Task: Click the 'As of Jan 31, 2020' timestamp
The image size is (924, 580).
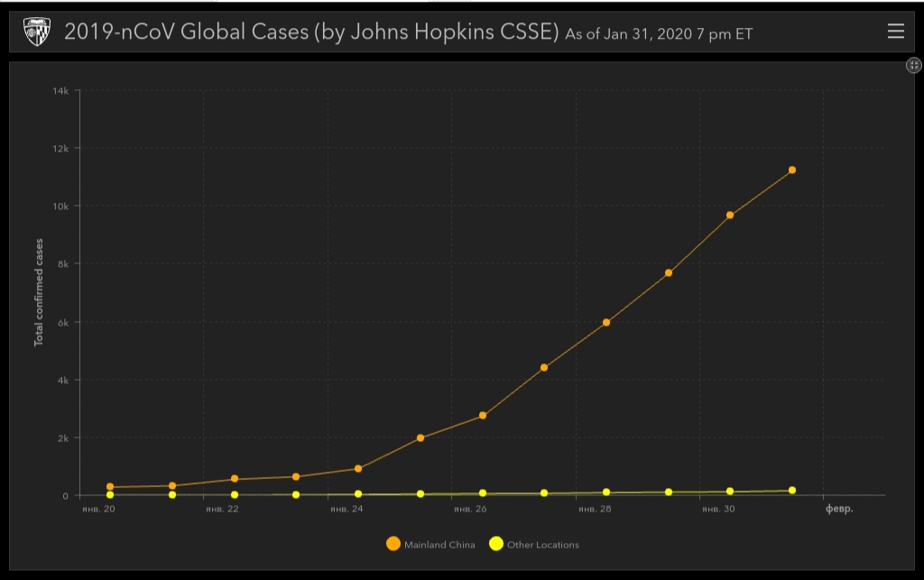Action: pyautogui.click(x=659, y=34)
